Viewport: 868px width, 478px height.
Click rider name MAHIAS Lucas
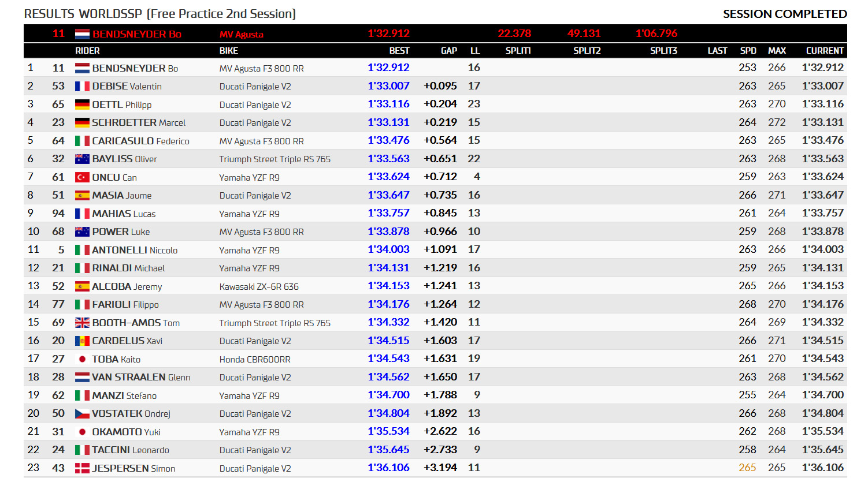(124, 214)
